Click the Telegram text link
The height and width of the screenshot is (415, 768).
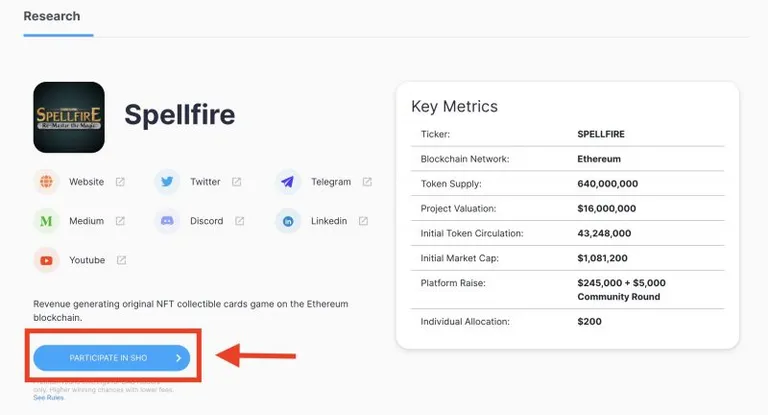pyautogui.click(x=331, y=182)
